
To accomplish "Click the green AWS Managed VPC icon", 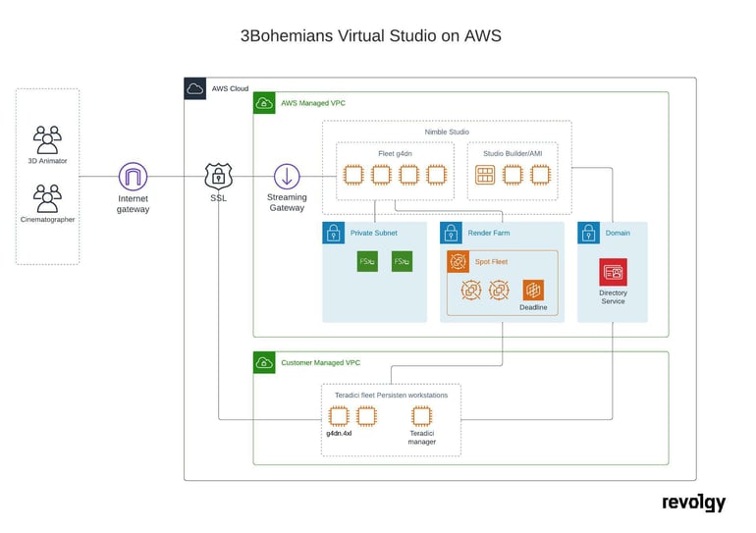I will point(264,103).
